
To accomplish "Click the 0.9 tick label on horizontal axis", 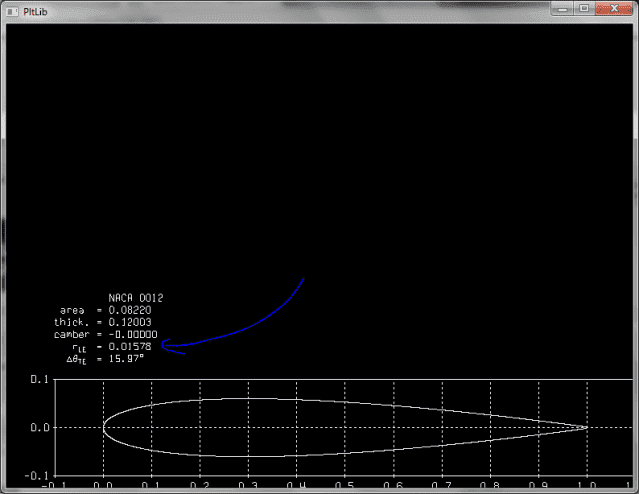I will 538,486.
